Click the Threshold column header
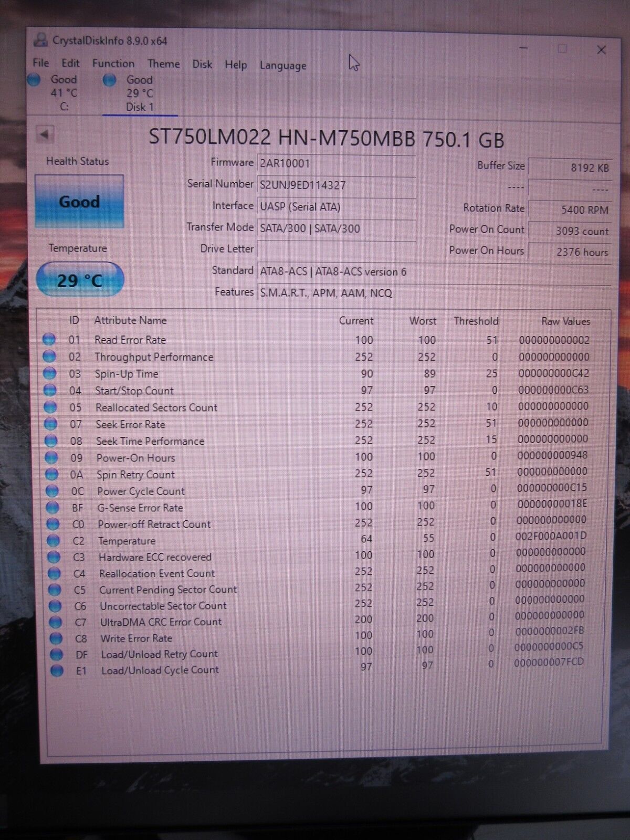 (x=476, y=321)
